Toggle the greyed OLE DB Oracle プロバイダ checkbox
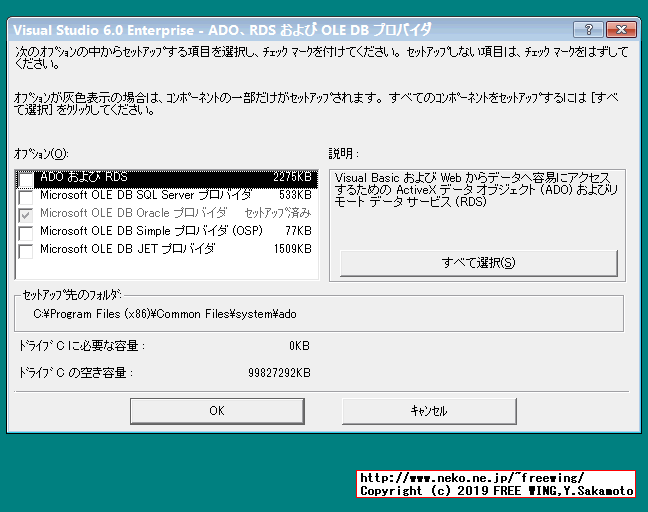This screenshot has height=512, width=648. click(26, 215)
